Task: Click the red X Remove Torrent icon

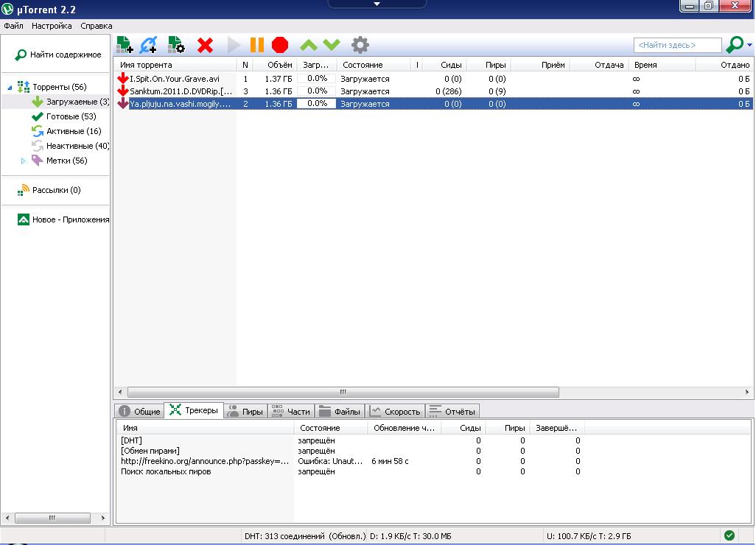Action: [205, 46]
